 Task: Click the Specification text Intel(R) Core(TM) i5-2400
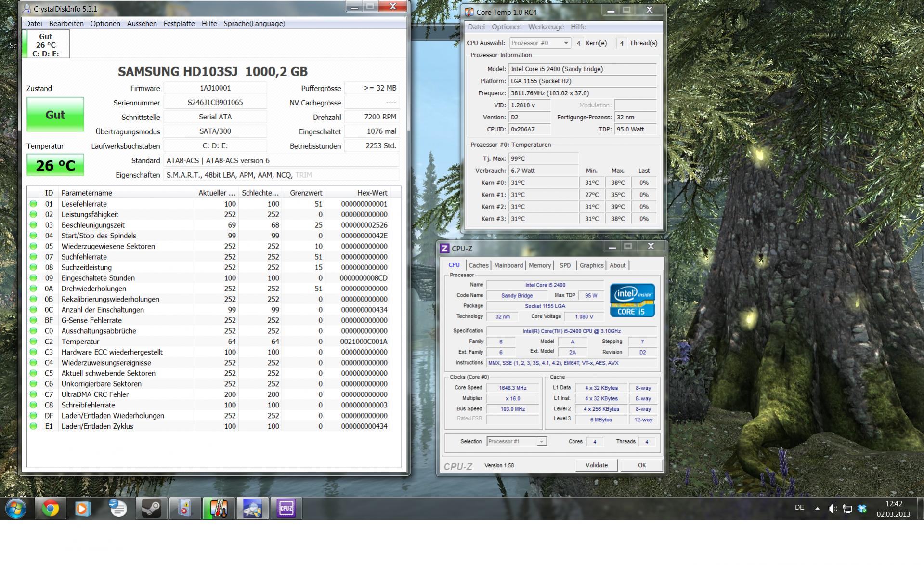click(572, 331)
